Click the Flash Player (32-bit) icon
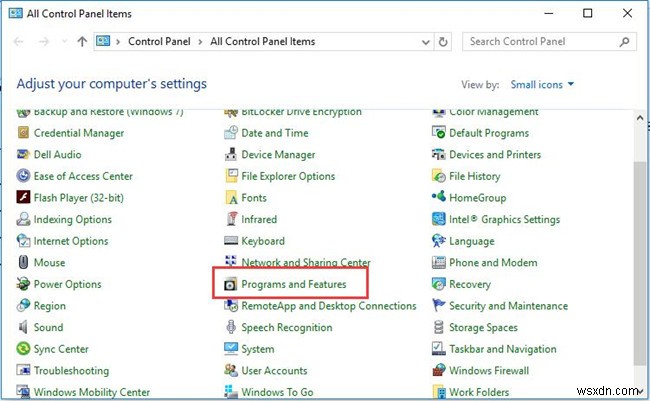Image resolution: width=650 pixels, height=401 pixels. [x=23, y=197]
